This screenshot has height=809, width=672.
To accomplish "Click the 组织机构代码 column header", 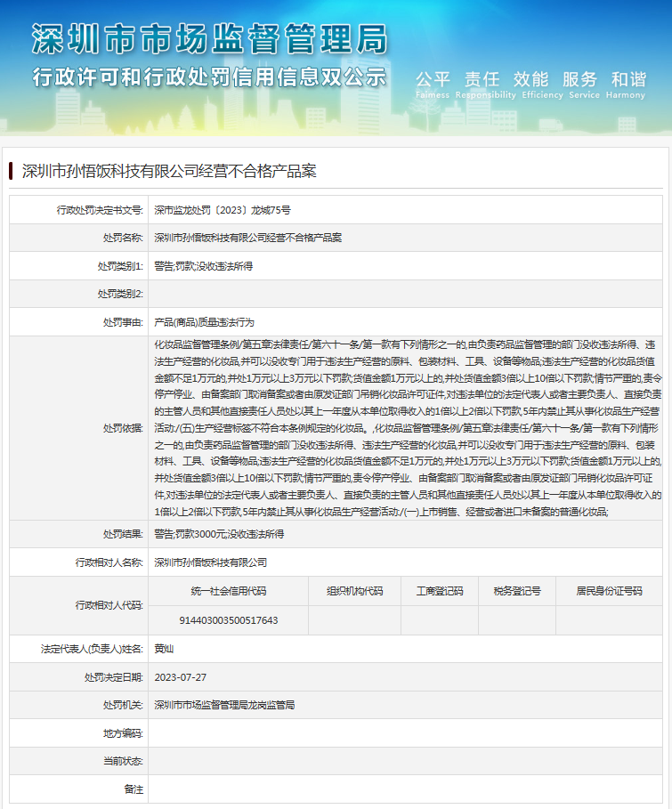I will (354, 591).
